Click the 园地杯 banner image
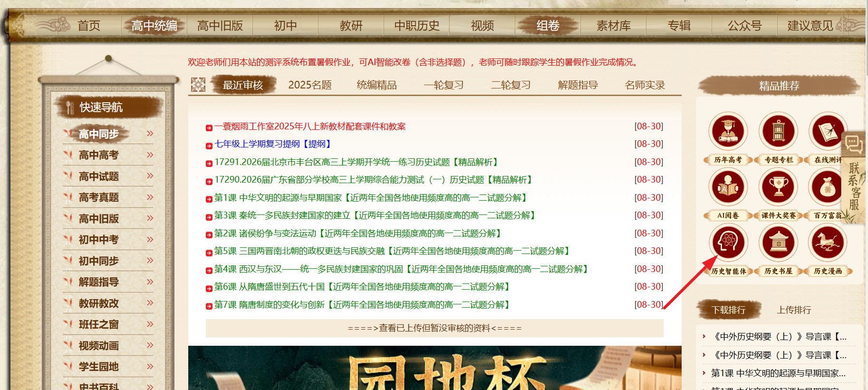Image resolution: width=868 pixels, height=390 pixels. [434, 369]
